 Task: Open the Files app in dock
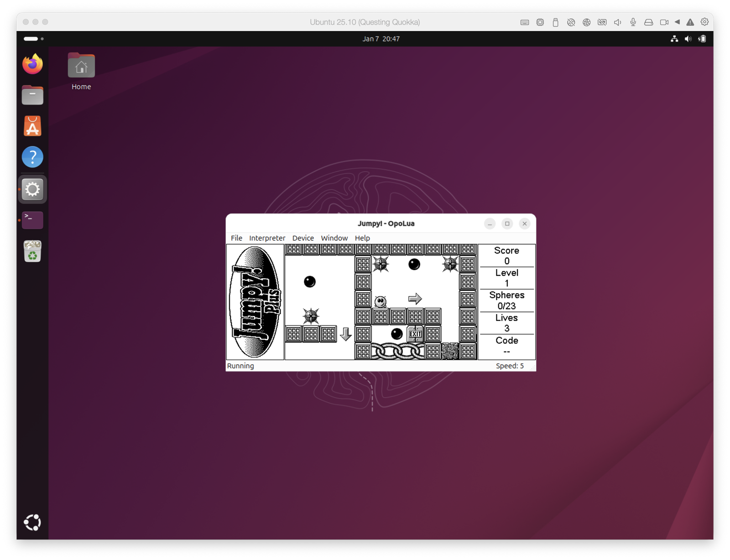coord(32,95)
